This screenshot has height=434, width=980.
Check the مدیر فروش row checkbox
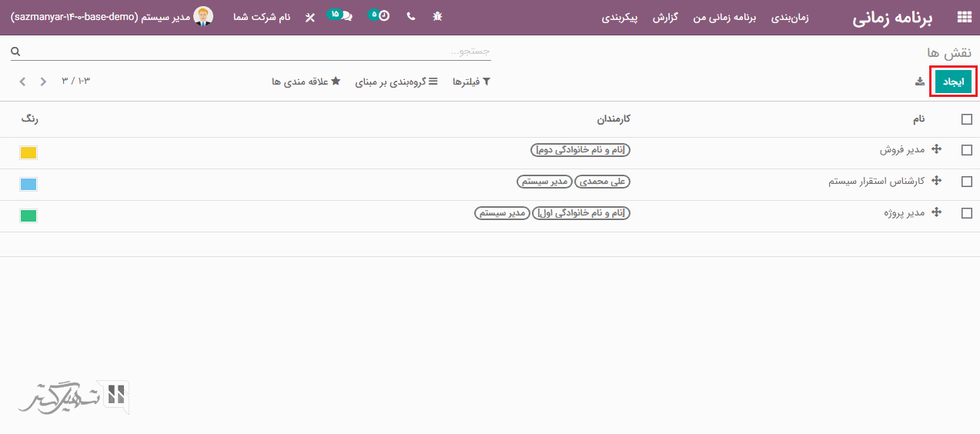coord(967,151)
